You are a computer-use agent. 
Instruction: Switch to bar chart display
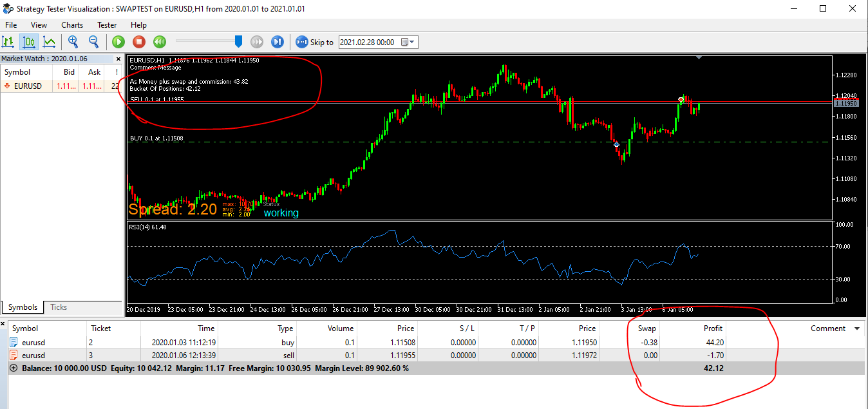pos(8,42)
